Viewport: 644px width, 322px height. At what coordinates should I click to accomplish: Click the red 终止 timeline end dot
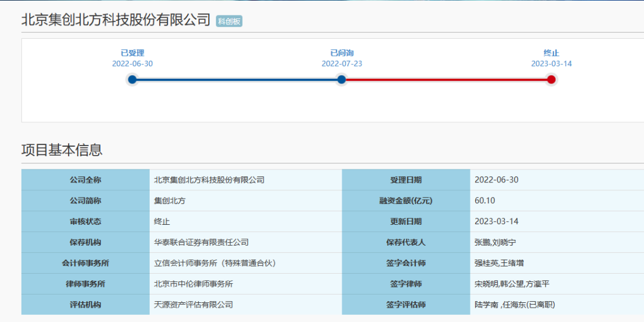click(x=551, y=79)
